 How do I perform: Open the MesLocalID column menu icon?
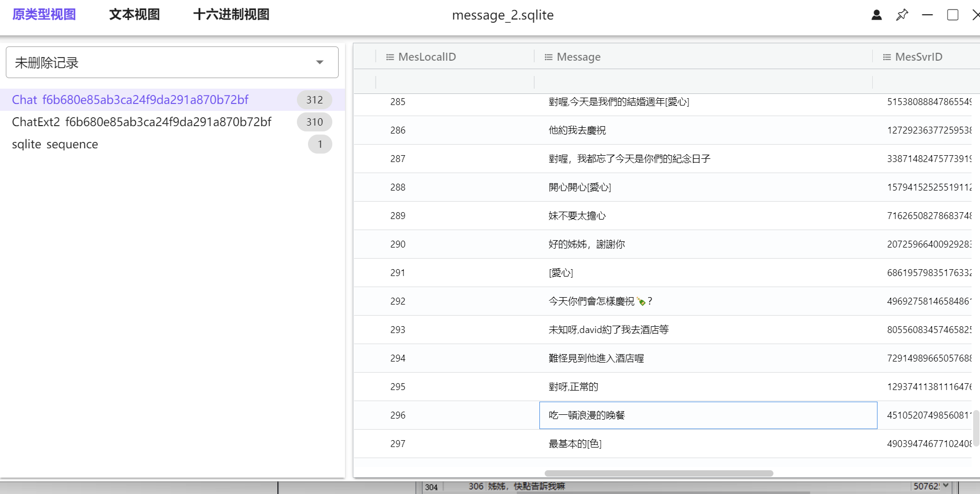[390, 56]
